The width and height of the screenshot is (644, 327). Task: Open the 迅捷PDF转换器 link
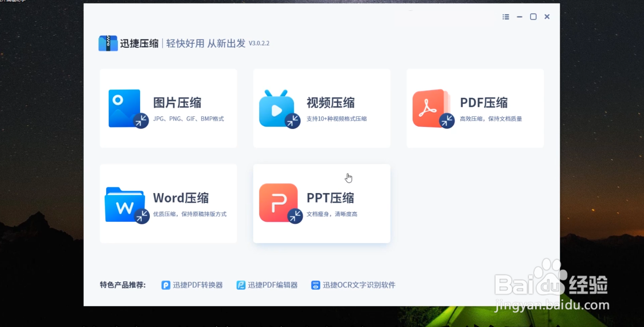point(198,285)
